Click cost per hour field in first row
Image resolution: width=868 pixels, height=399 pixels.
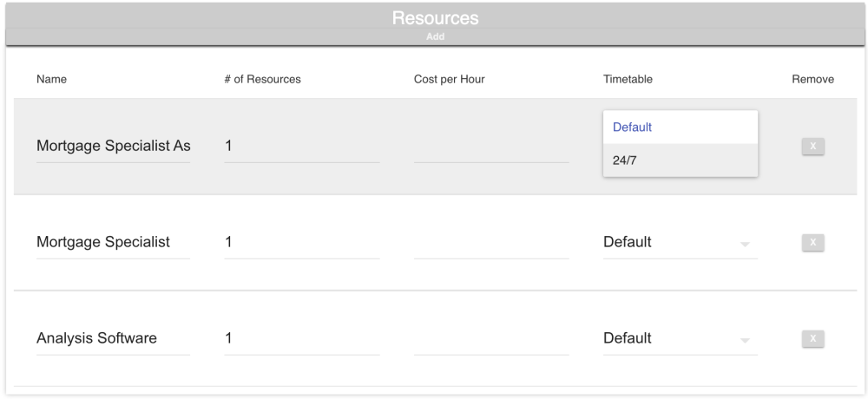491,147
